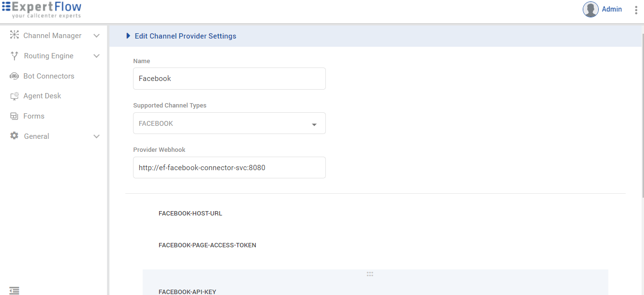
Task: Expand the General menu chevron
Action: (96, 136)
